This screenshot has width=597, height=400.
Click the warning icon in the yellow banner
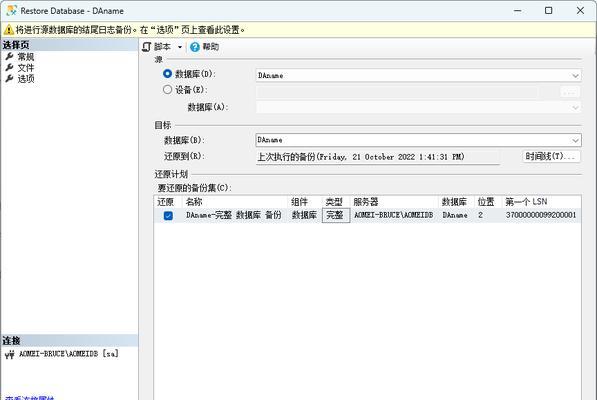coord(8,29)
